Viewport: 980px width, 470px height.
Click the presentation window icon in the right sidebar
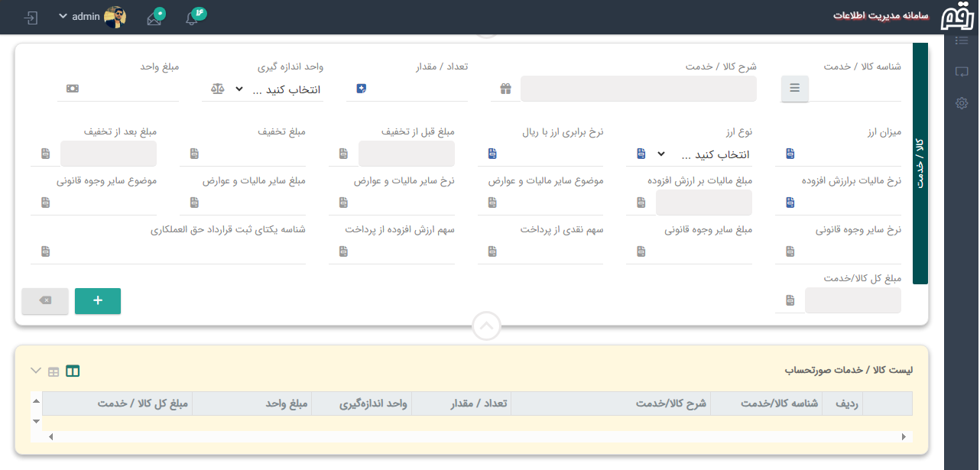click(962, 72)
